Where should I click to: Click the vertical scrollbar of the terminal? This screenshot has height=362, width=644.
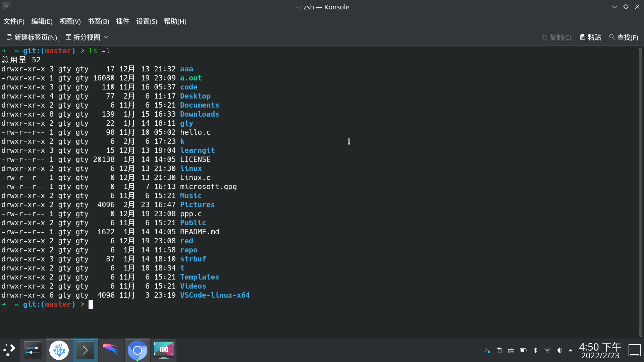tap(640, 192)
